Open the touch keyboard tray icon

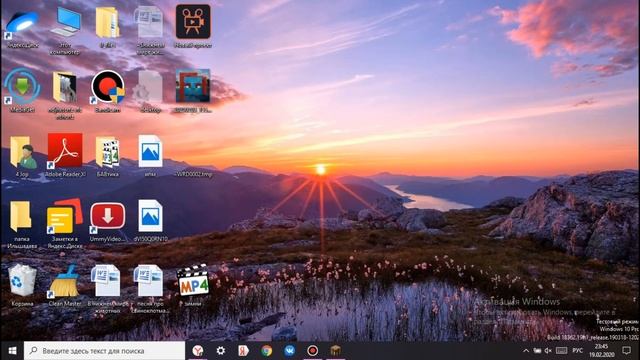point(562,351)
